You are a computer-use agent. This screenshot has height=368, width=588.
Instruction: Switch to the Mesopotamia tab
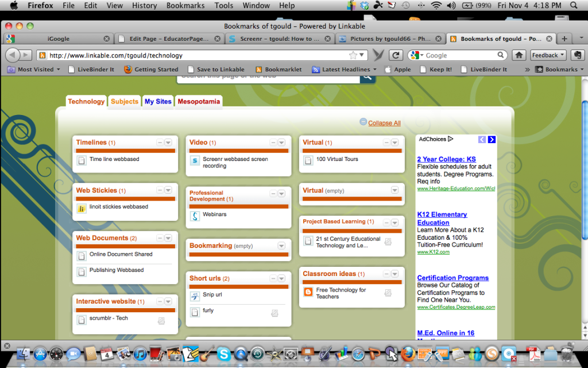coord(199,101)
